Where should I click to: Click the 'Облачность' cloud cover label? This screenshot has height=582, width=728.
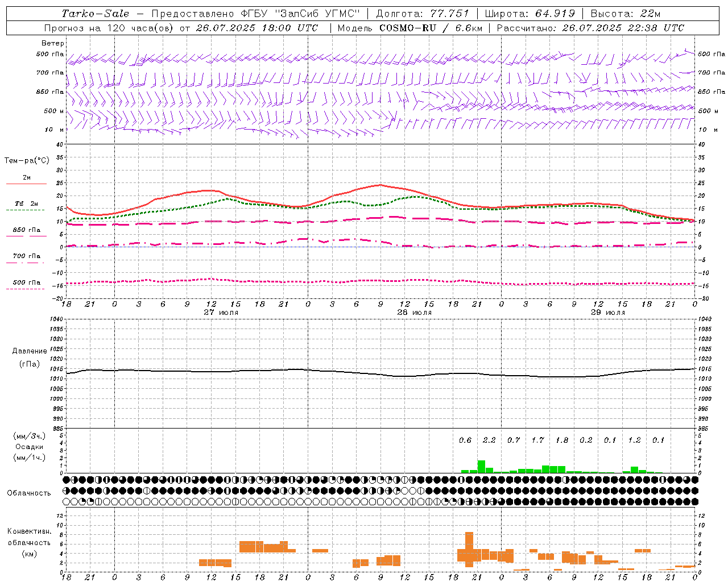coord(29,493)
